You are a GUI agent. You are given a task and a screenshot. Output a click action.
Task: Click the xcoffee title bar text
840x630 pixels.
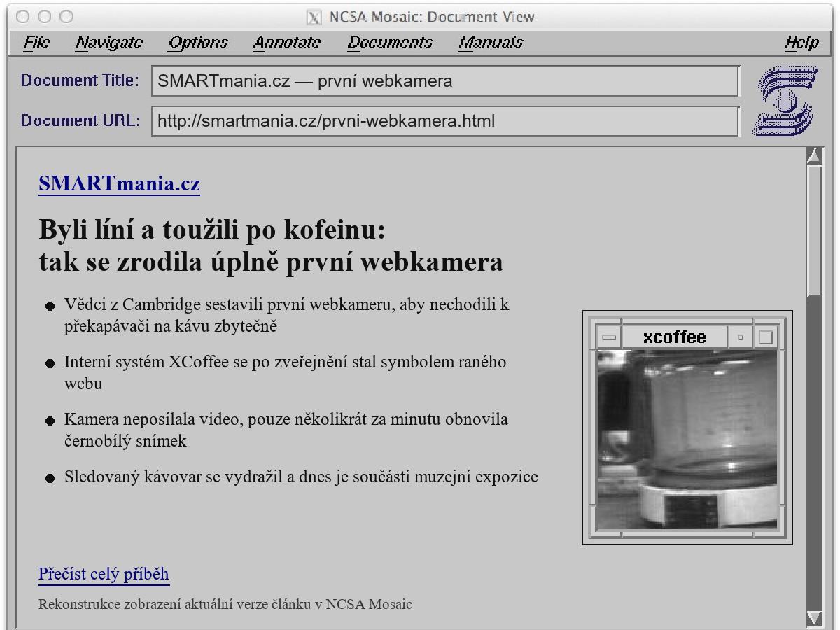click(x=675, y=337)
